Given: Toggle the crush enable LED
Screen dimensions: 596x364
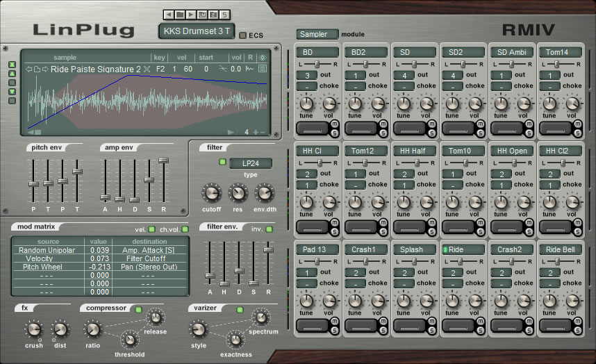Looking at the screenshot, I should (x=40, y=340).
